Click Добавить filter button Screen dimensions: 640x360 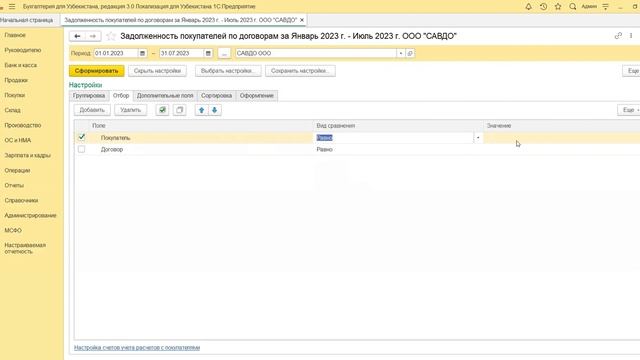pos(92,110)
